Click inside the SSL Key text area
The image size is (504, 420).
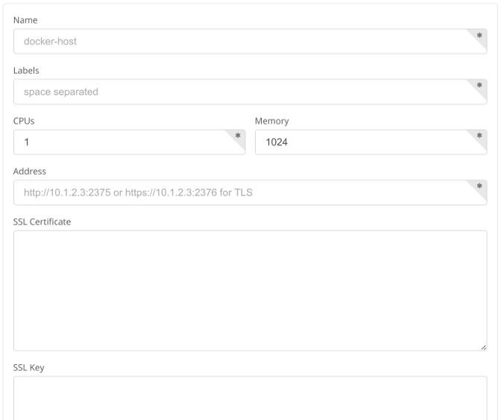point(250,397)
